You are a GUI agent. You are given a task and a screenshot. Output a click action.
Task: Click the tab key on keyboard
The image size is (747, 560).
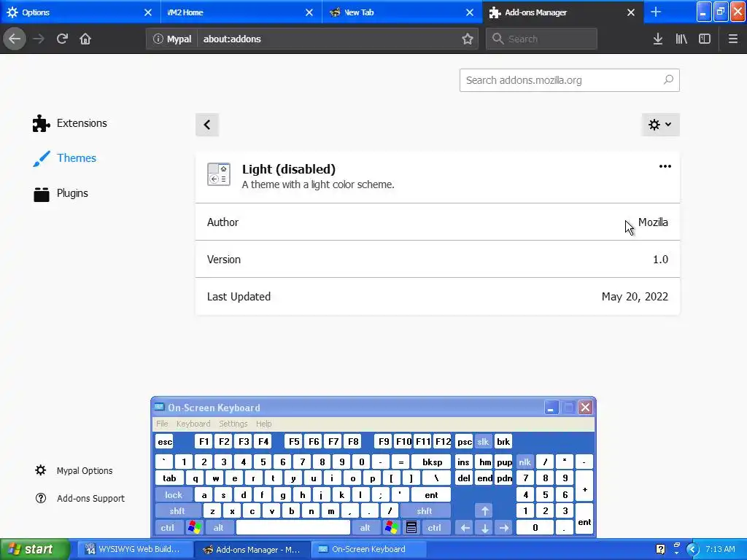click(x=169, y=478)
